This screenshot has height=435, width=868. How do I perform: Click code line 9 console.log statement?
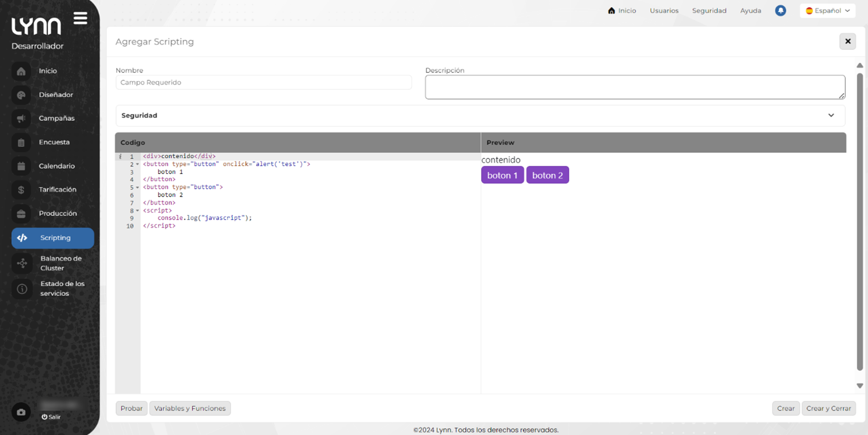pos(205,218)
